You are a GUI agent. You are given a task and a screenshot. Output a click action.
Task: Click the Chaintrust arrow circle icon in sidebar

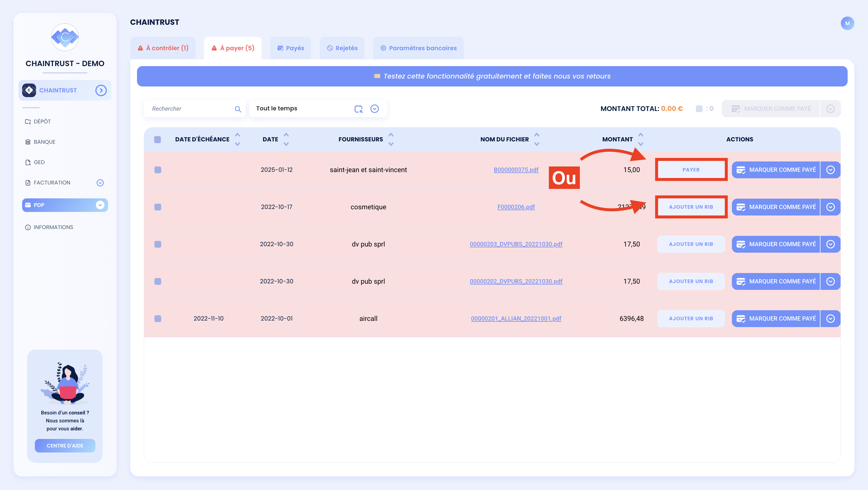101,90
